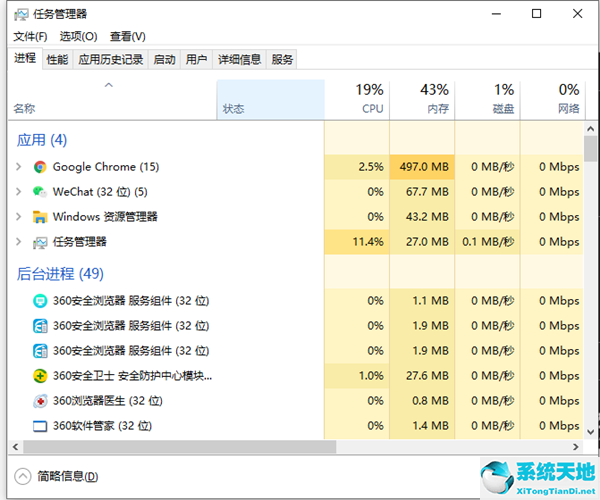Image resolution: width=600 pixels, height=500 pixels.
Task: Click the first 360安全浏览器 服务组件 icon
Action: point(40,301)
